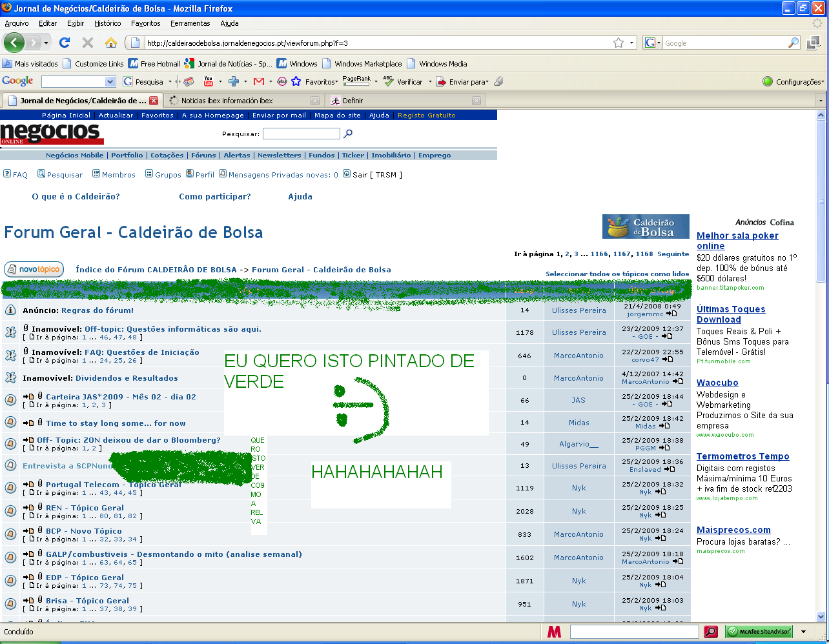The image size is (829, 644).
Task: Open the Melhor sala poker online ad
Action: pos(737,241)
